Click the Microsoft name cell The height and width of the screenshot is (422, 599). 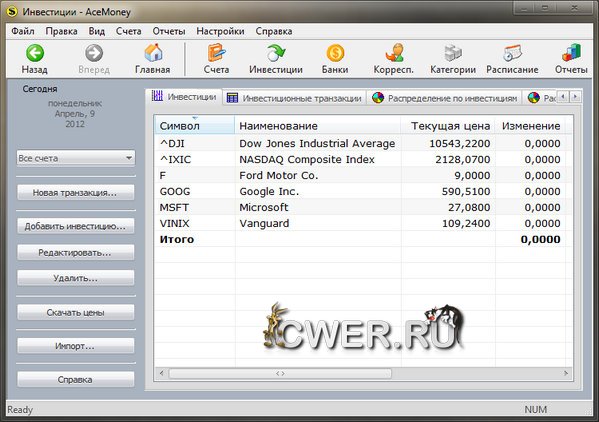coord(264,208)
